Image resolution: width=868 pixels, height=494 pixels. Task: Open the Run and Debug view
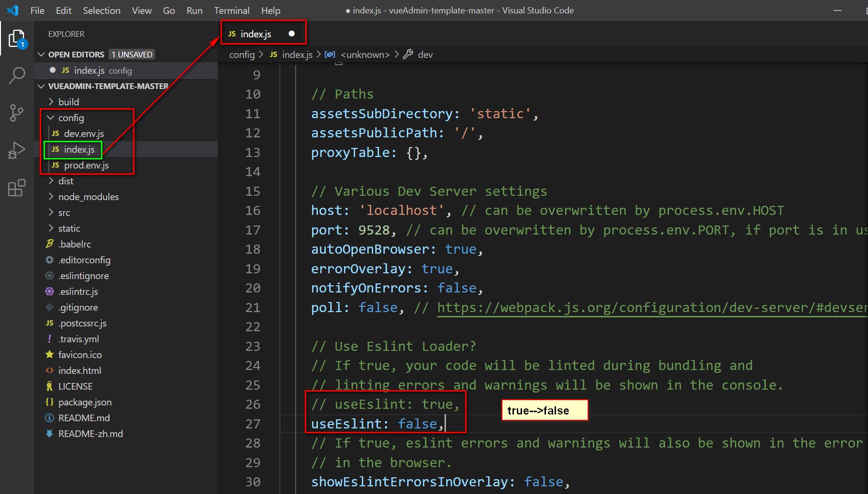click(x=17, y=150)
